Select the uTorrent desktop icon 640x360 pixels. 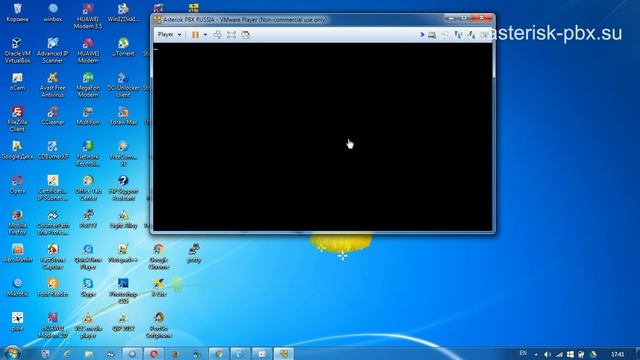click(x=123, y=47)
